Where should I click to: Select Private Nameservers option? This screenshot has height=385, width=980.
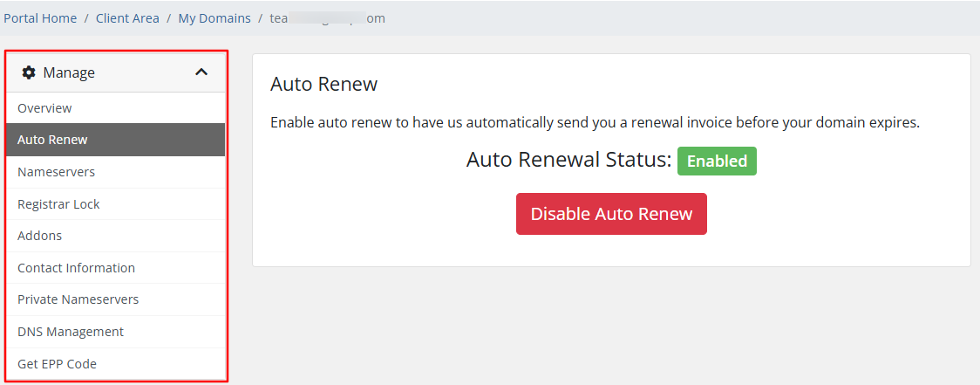pos(78,299)
